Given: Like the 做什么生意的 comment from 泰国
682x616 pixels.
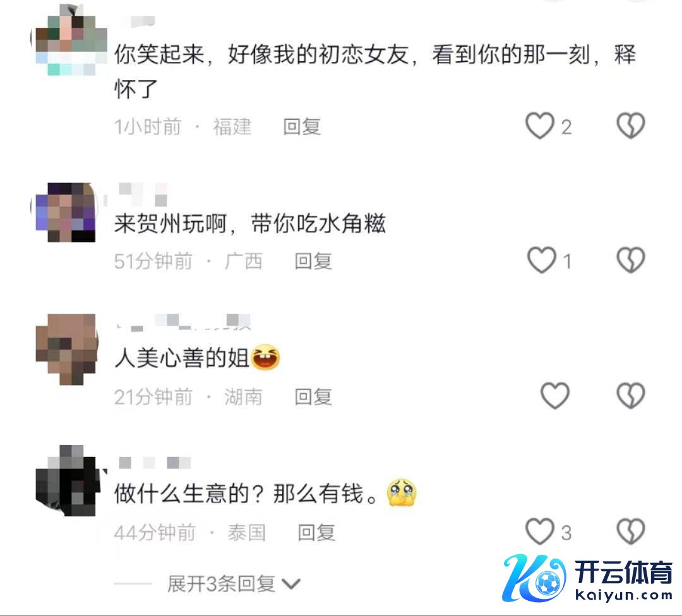Looking at the screenshot, I should point(540,531).
